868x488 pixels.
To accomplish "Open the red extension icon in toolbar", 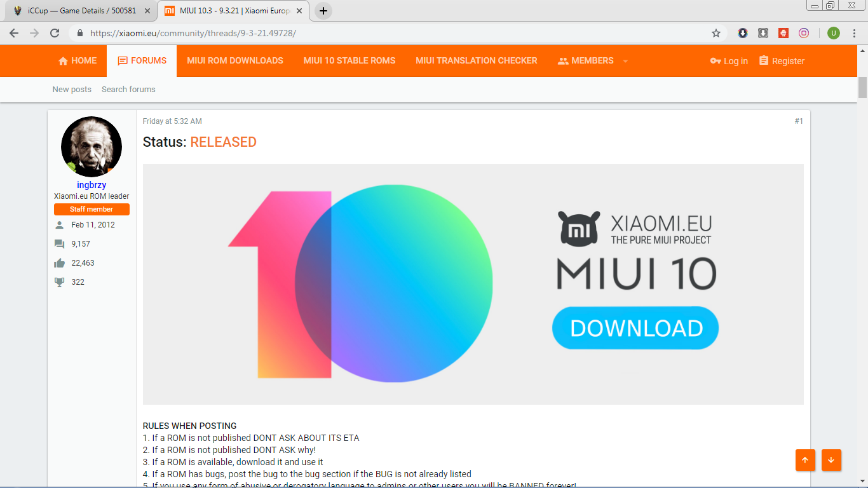I will click(x=783, y=33).
